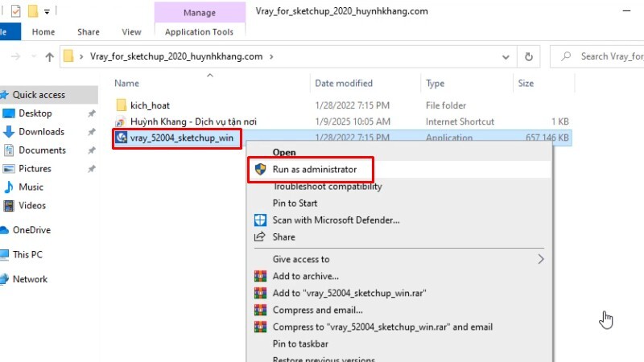This screenshot has width=644, height=362.
Task: Click the pin icon next to Downloads
Action: click(x=91, y=132)
